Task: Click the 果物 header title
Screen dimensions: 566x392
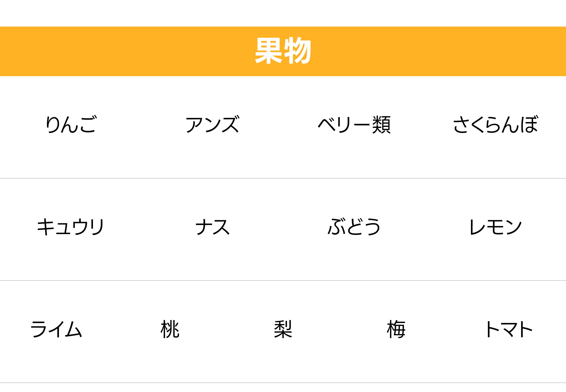Action: (x=283, y=51)
